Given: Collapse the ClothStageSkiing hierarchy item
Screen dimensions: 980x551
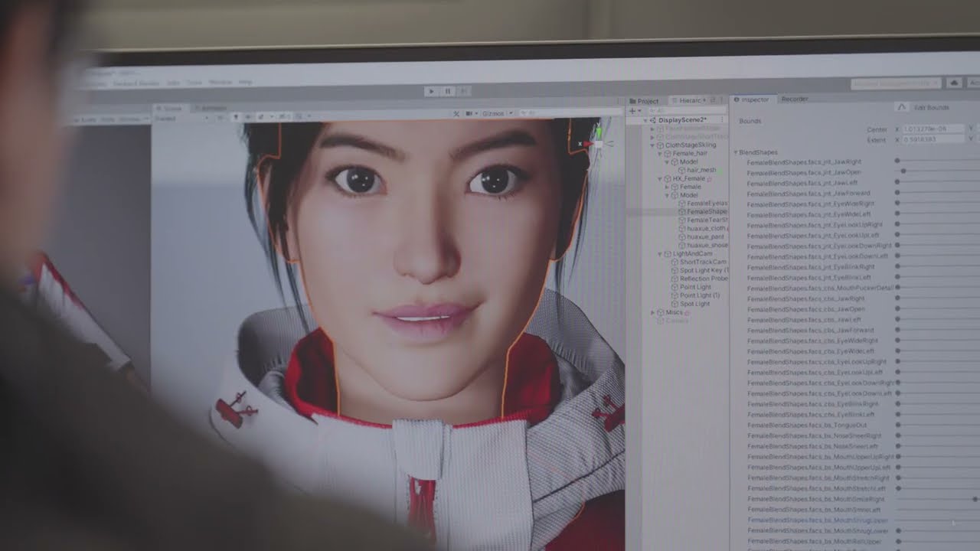Looking at the screenshot, I should 653,145.
